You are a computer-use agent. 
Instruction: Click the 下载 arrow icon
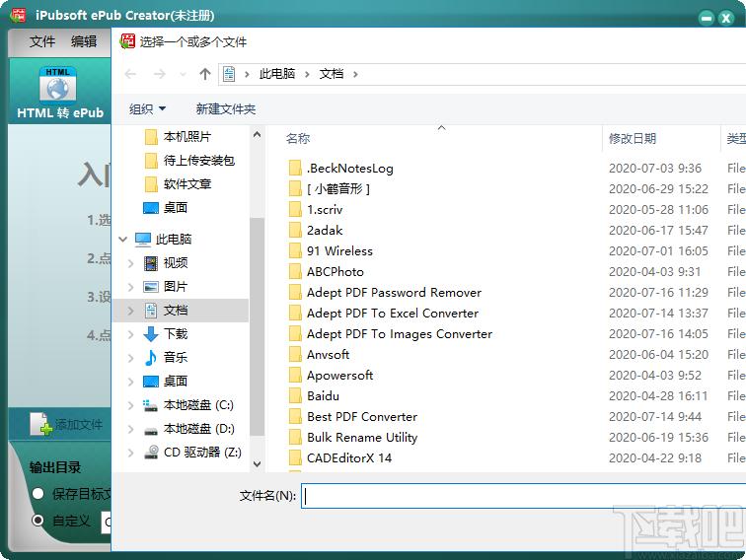(151, 334)
